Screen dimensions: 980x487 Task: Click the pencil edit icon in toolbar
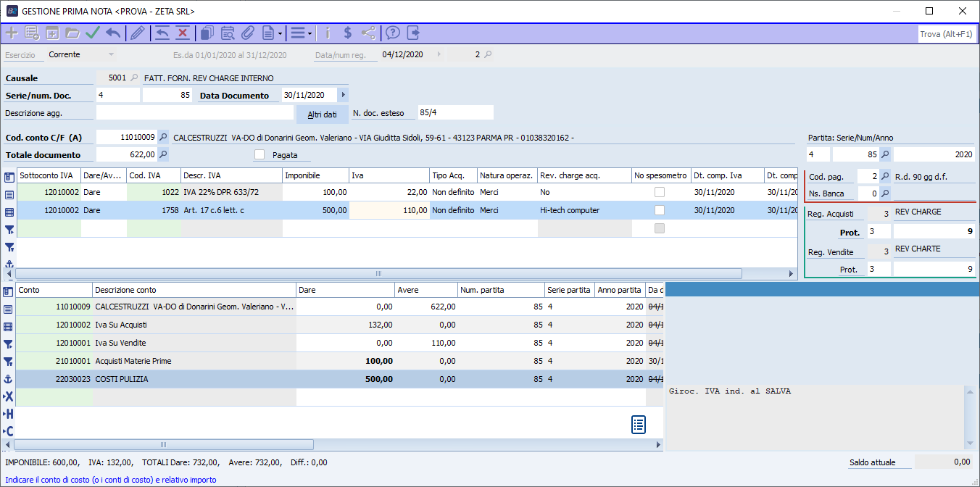click(x=137, y=33)
